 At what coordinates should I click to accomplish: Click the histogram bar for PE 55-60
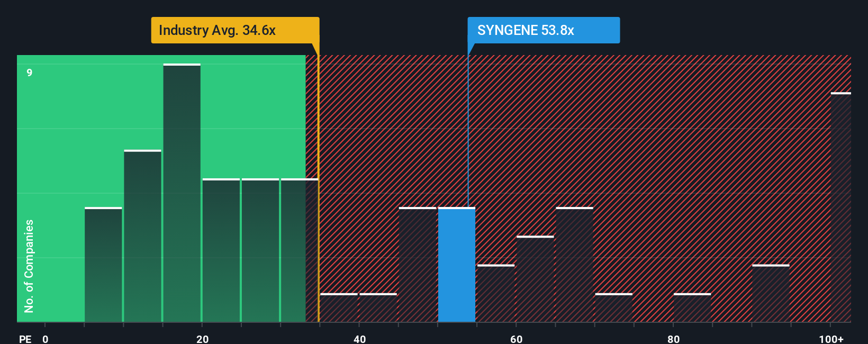[496, 293]
